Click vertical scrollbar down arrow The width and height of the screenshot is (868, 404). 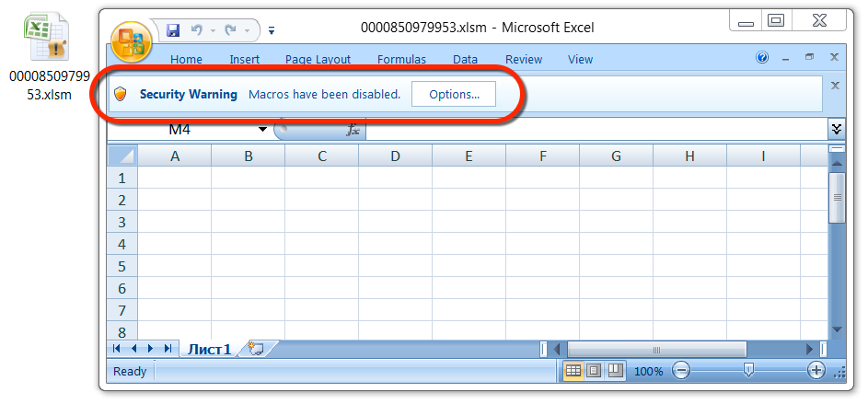click(837, 329)
